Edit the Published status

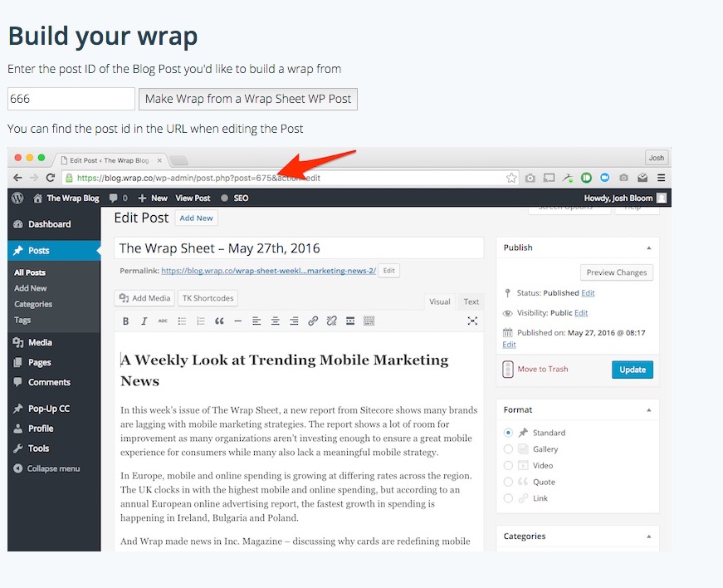(588, 293)
